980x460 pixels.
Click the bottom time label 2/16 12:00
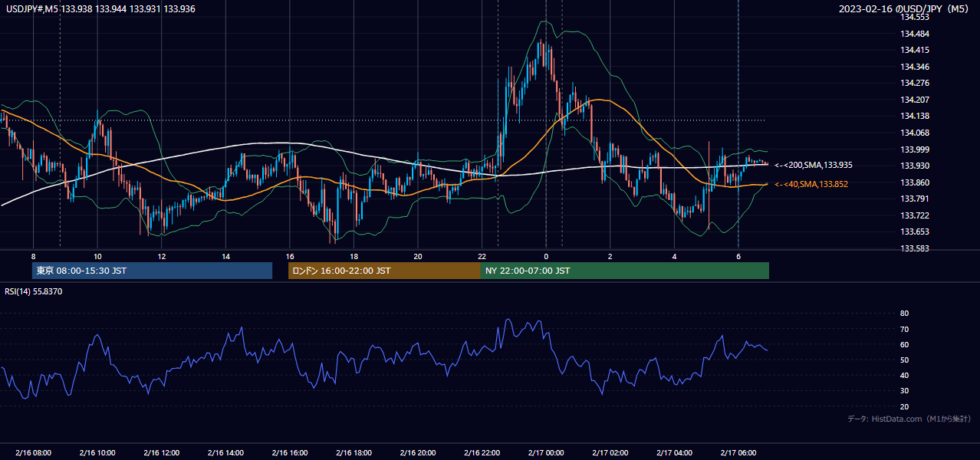161,452
